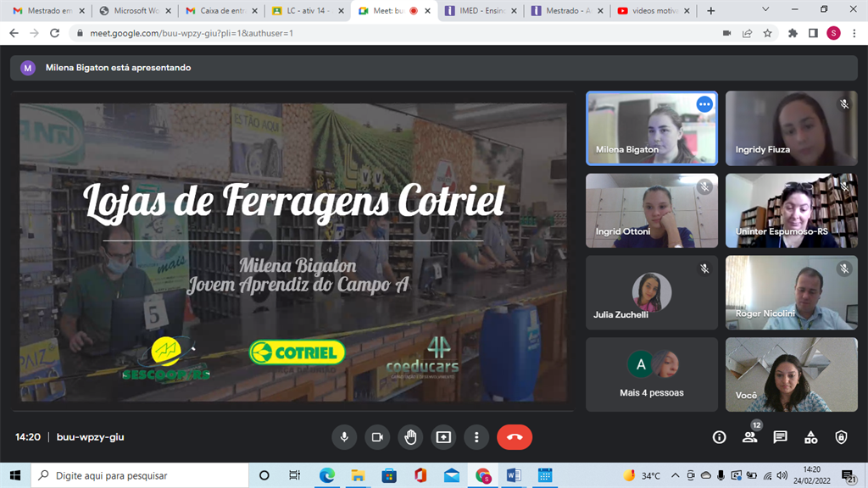Click your own 'Você' video tile

792,374
